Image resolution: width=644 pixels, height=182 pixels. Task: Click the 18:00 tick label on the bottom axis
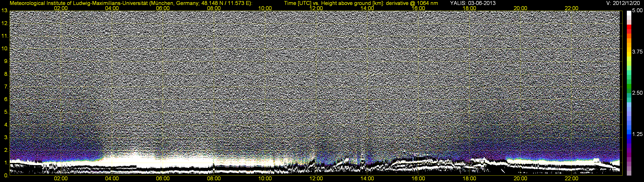click(469, 179)
